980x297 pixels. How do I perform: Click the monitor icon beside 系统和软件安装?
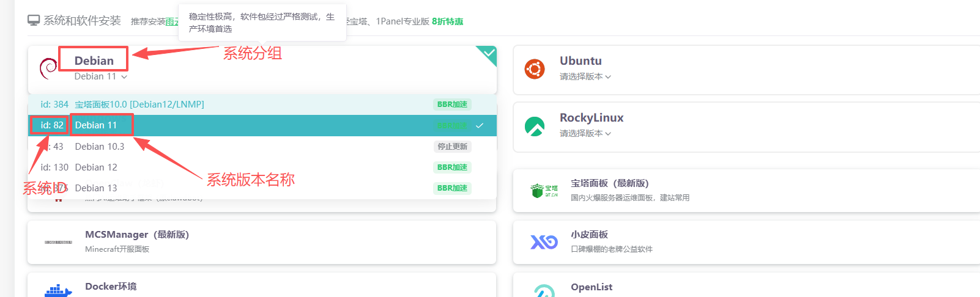tap(34, 21)
